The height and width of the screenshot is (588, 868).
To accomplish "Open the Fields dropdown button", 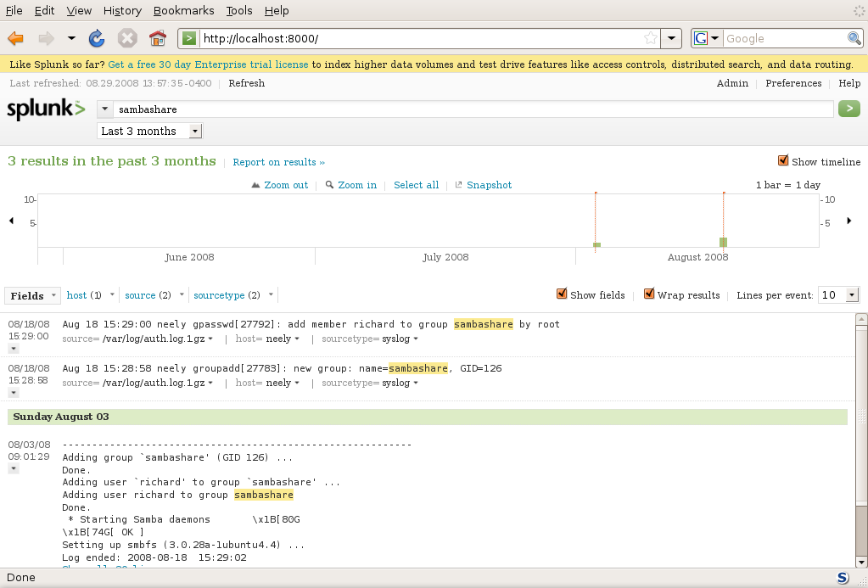I will coord(31,295).
